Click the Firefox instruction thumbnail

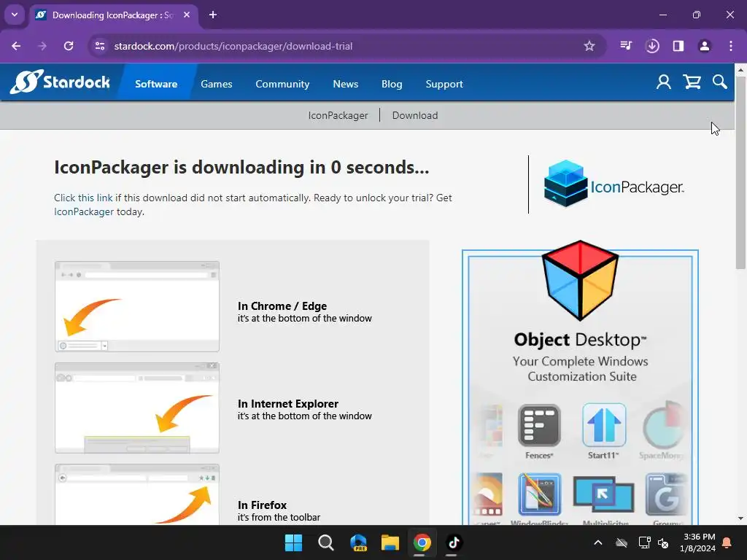click(x=137, y=495)
